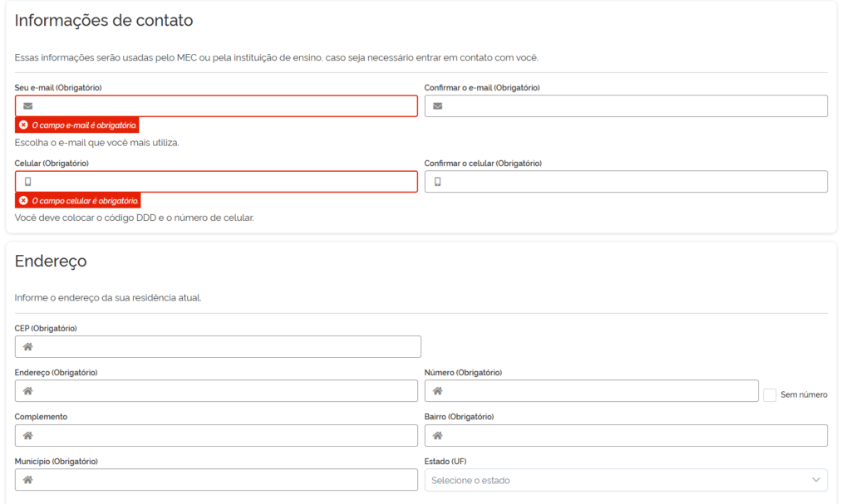This screenshot has height=504, width=851.
Task: Focus the Seu e-mail input field
Action: (224, 106)
